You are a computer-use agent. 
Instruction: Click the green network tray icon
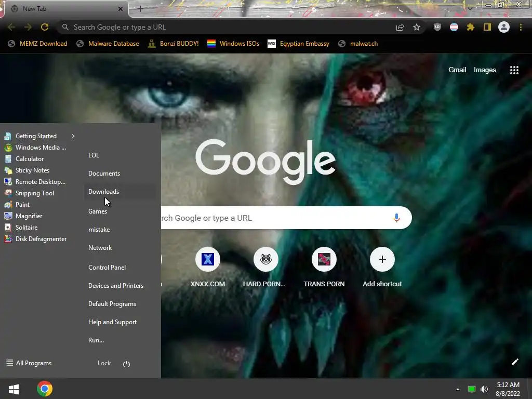[x=472, y=389]
